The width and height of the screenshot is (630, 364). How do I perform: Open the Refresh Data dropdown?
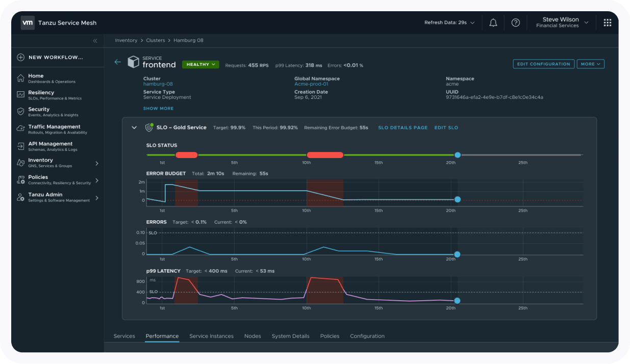point(449,22)
